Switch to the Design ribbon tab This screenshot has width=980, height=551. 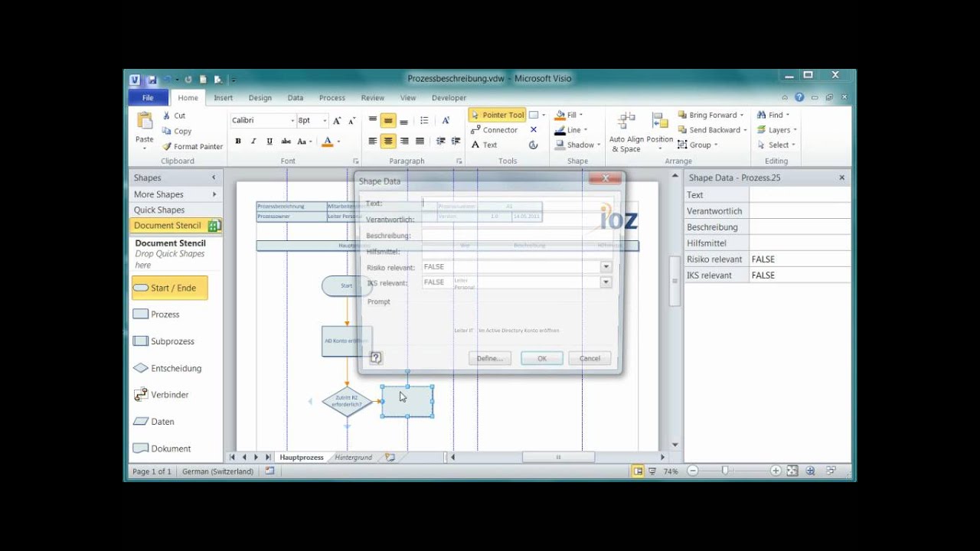260,98
